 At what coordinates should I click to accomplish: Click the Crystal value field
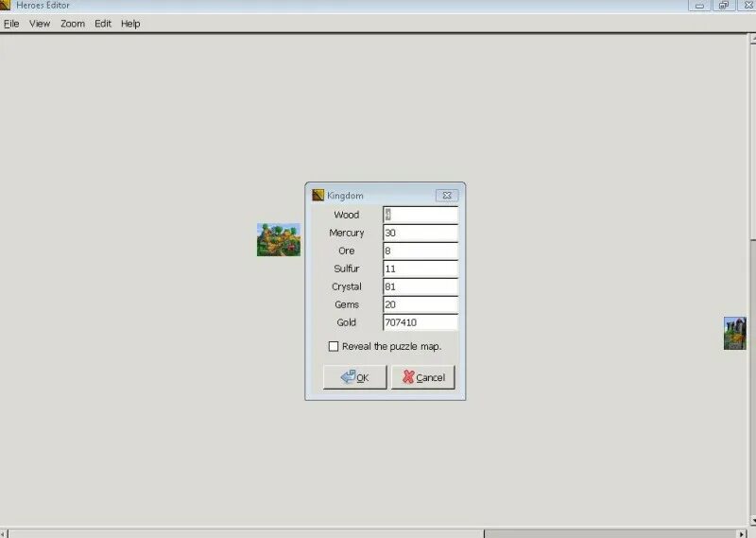pos(421,286)
